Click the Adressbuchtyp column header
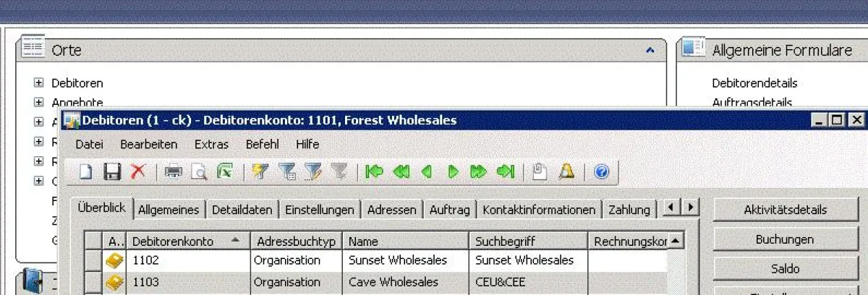This screenshot has height=295, width=868. click(x=297, y=241)
